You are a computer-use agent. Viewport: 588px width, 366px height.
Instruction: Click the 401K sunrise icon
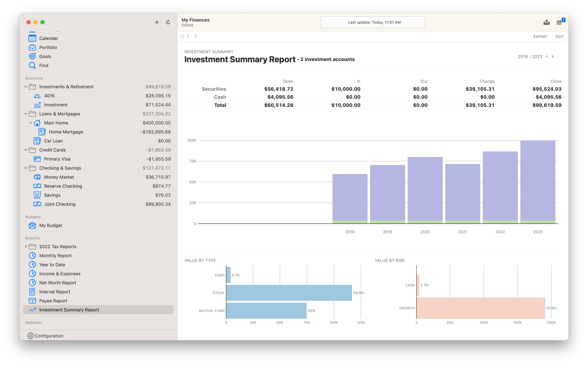[x=37, y=96]
